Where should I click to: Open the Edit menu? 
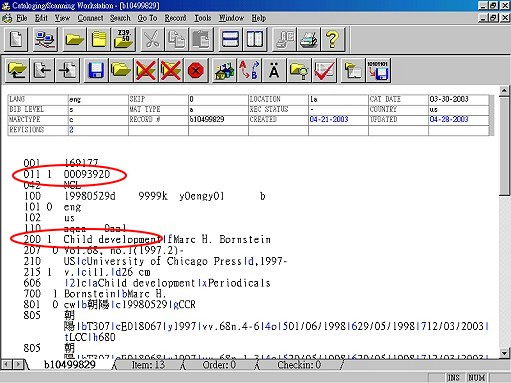coord(41,18)
